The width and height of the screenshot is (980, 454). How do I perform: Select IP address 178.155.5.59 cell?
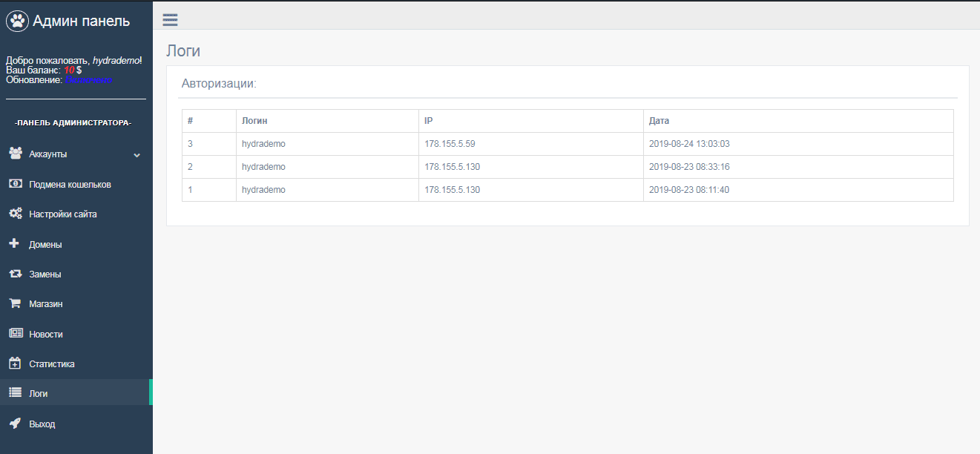[450, 144]
